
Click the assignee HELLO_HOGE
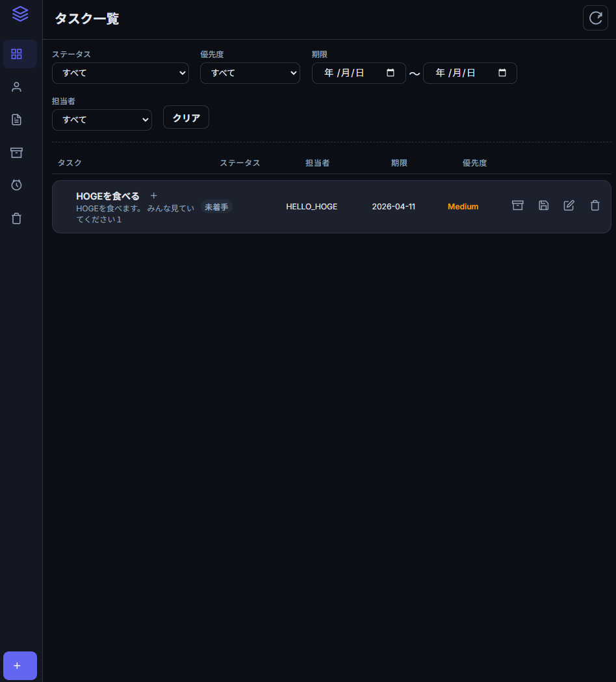coord(312,207)
